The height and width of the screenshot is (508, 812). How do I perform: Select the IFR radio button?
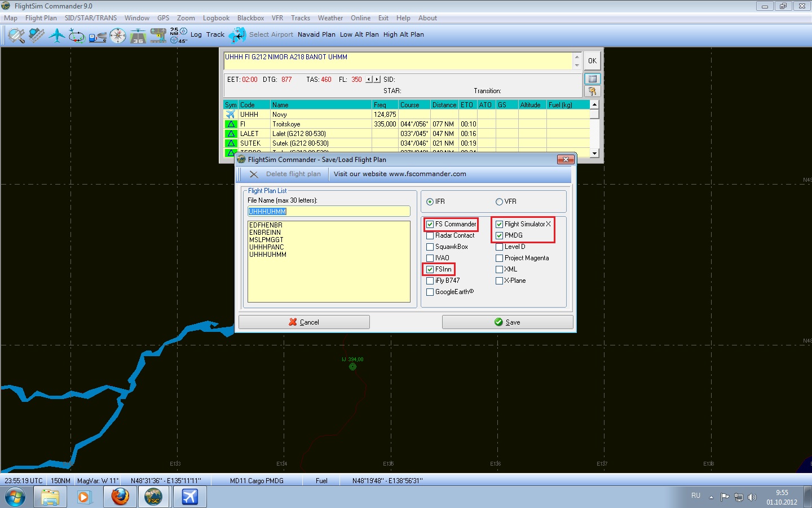pyautogui.click(x=430, y=202)
